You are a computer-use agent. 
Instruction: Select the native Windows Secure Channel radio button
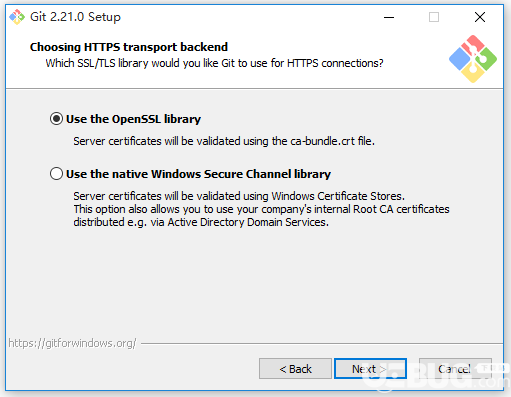pyautogui.click(x=56, y=174)
